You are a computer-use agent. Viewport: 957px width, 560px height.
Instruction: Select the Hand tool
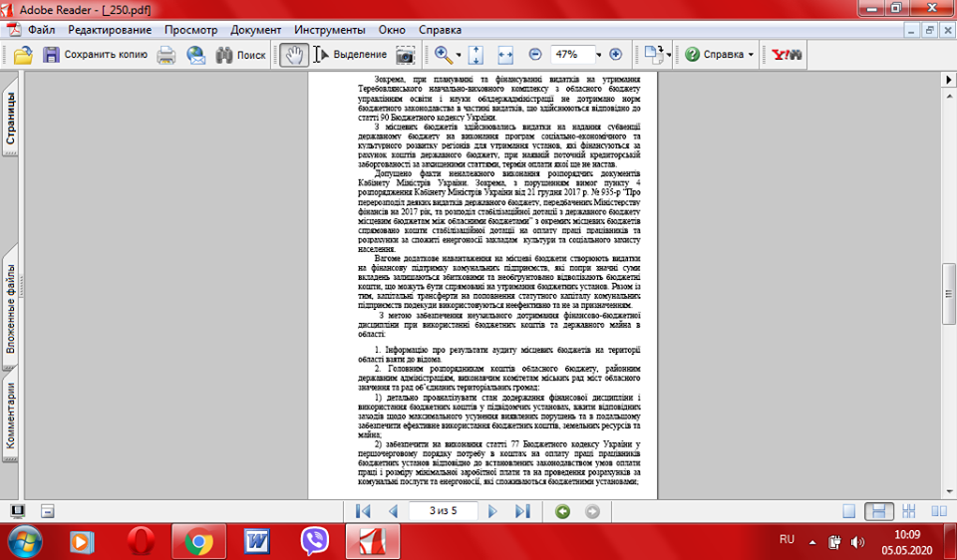tap(293, 55)
